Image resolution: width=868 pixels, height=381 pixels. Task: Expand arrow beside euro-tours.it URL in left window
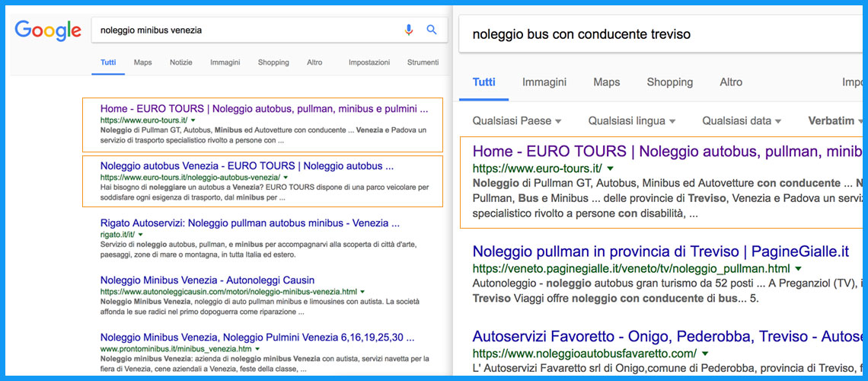tap(193, 120)
